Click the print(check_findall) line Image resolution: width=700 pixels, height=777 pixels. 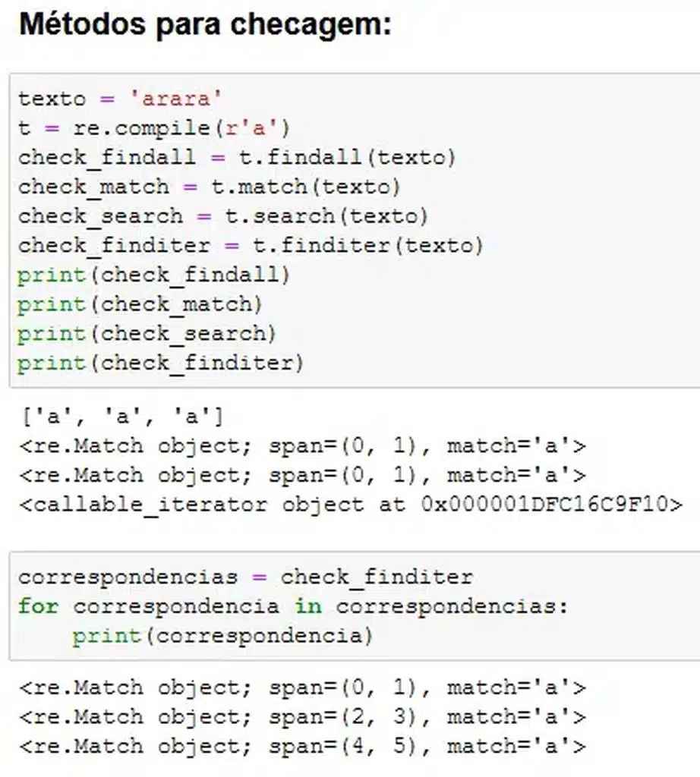pos(153,275)
